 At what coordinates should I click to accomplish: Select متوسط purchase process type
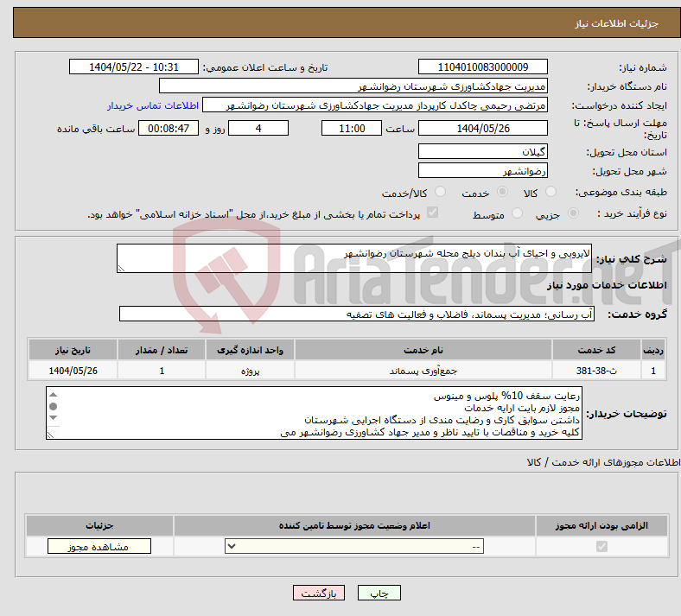(x=518, y=213)
